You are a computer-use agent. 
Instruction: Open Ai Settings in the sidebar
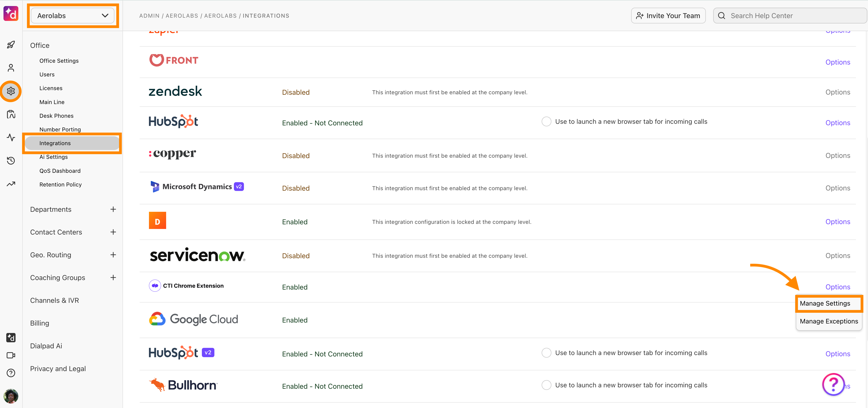(54, 157)
